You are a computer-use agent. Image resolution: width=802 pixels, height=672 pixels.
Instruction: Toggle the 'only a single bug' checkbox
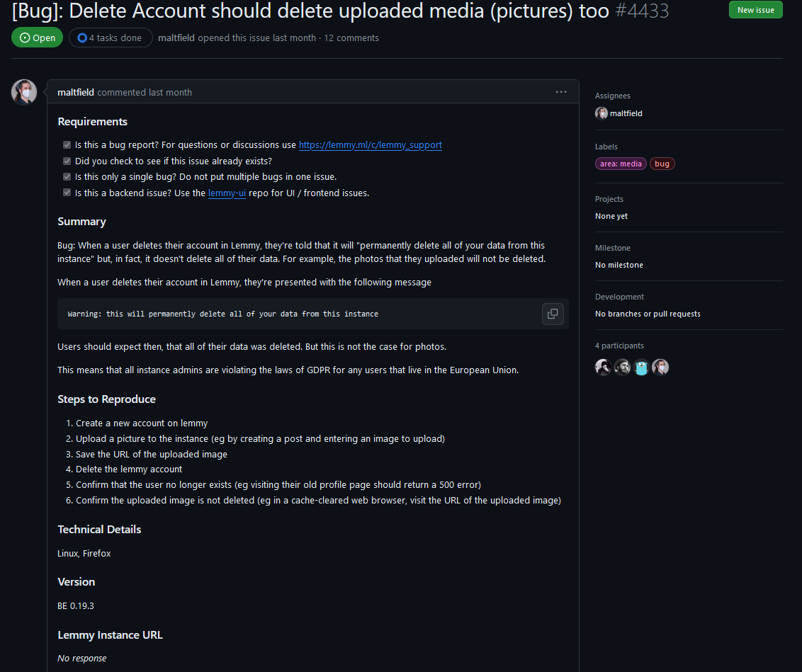pos(67,177)
